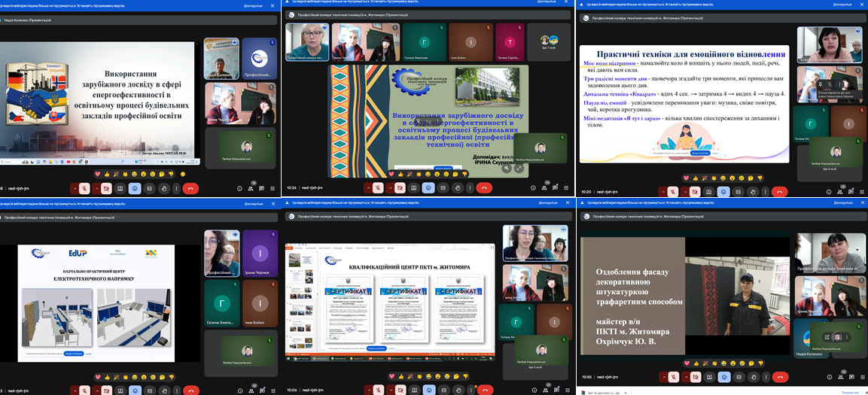The height and width of the screenshot is (395, 868).
Task: Toggle raise hand in the top-left meeting
Action: 164,188
